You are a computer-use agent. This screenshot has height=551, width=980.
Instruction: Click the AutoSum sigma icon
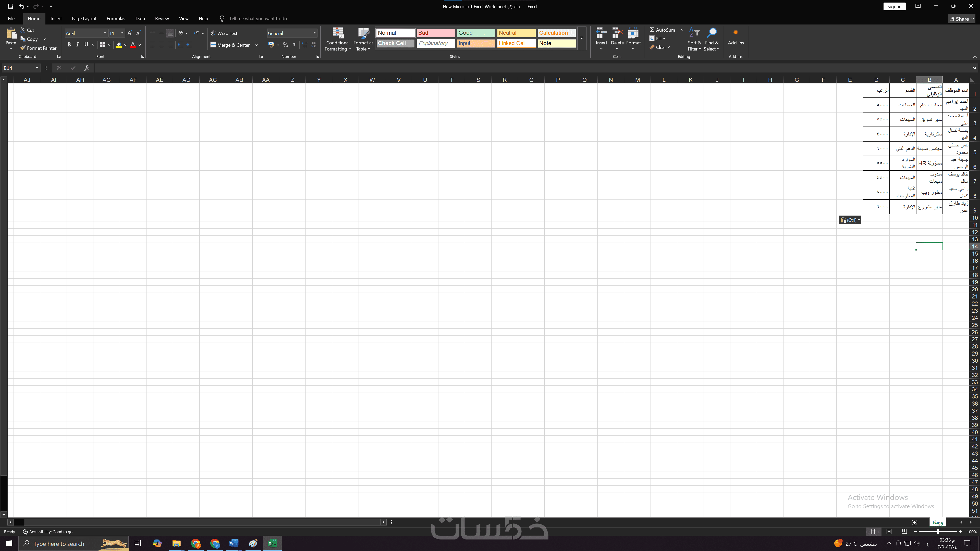(652, 30)
